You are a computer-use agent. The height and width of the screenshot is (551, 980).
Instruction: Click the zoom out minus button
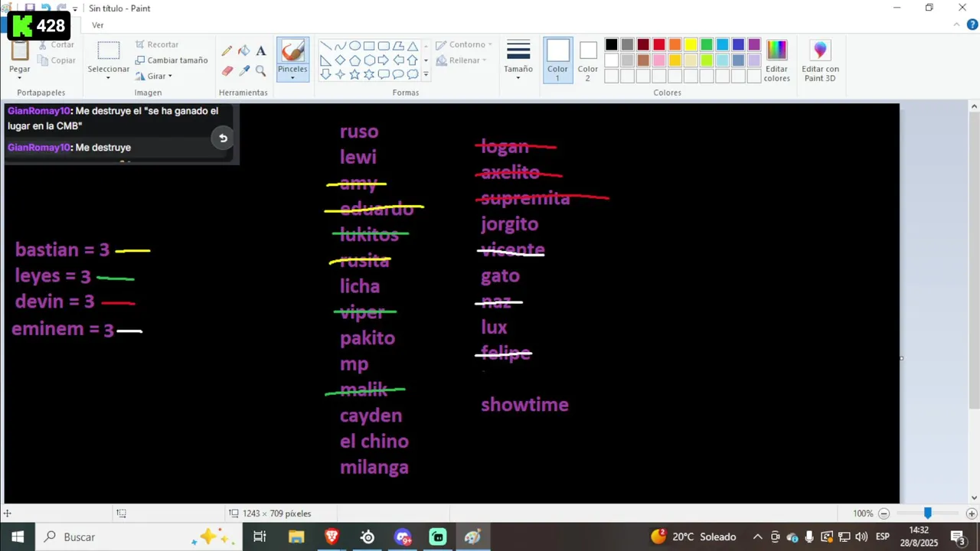point(884,514)
